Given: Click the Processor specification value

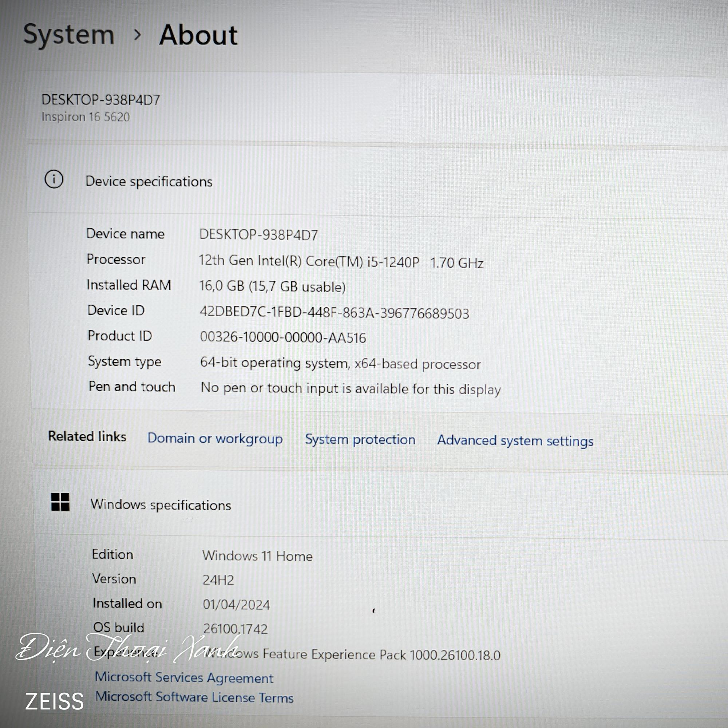Looking at the screenshot, I should tap(341, 261).
